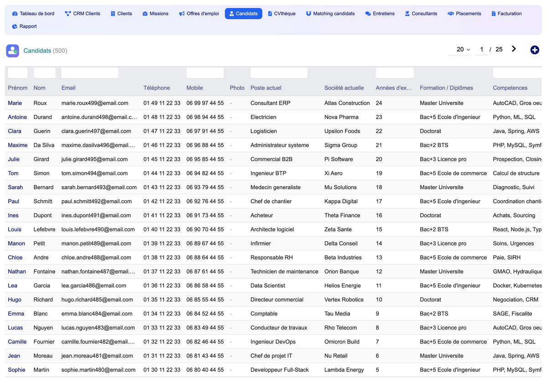Open the Tableau de bord tab
Viewport: 547px width, 392px height.
pyautogui.click(x=33, y=14)
